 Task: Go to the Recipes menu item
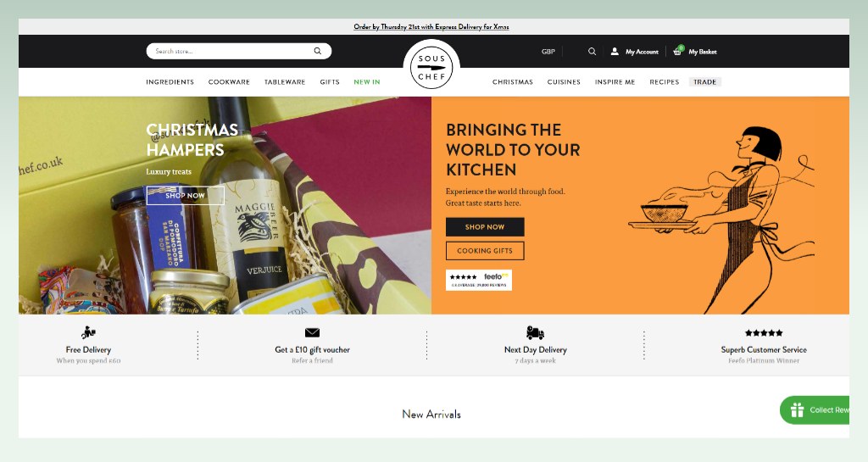click(665, 82)
